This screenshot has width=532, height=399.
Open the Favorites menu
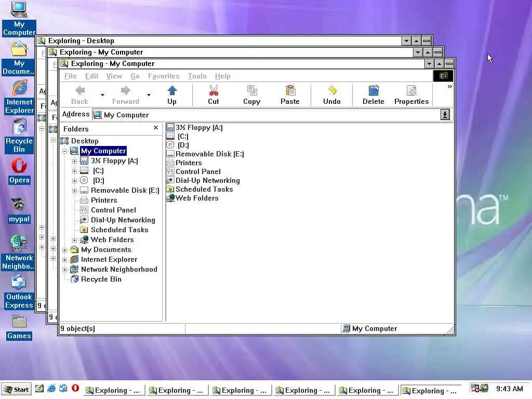click(x=164, y=76)
